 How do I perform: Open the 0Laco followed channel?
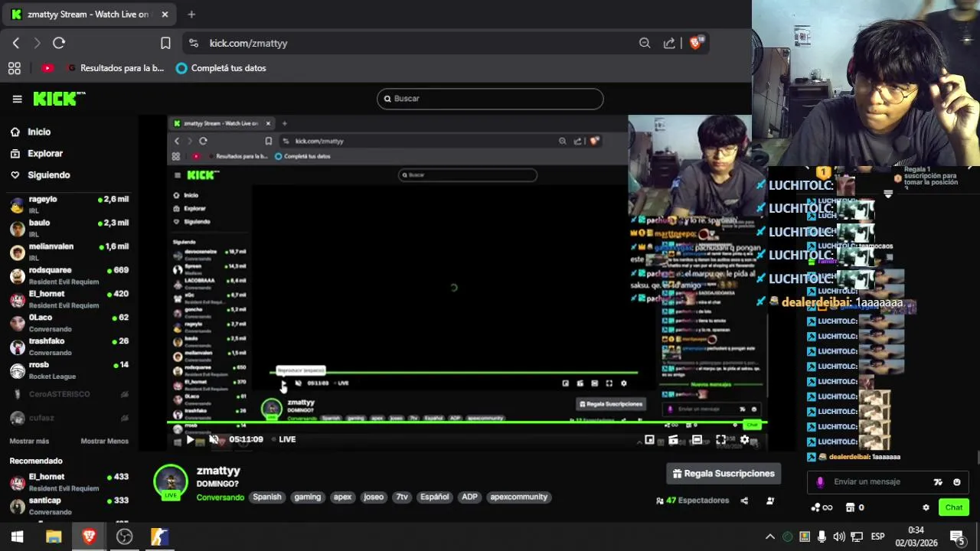[x=69, y=323]
